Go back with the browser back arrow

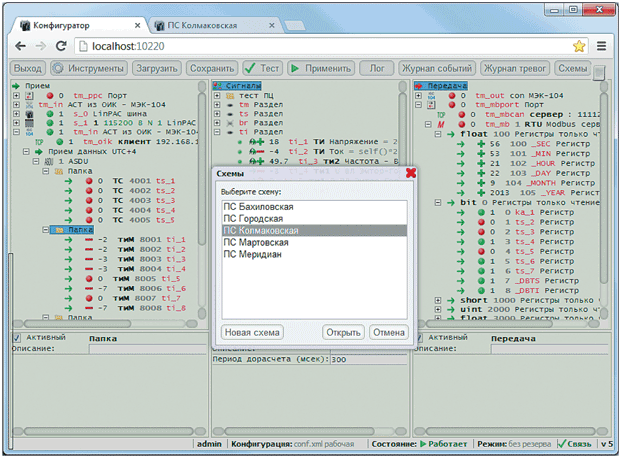coord(21,46)
